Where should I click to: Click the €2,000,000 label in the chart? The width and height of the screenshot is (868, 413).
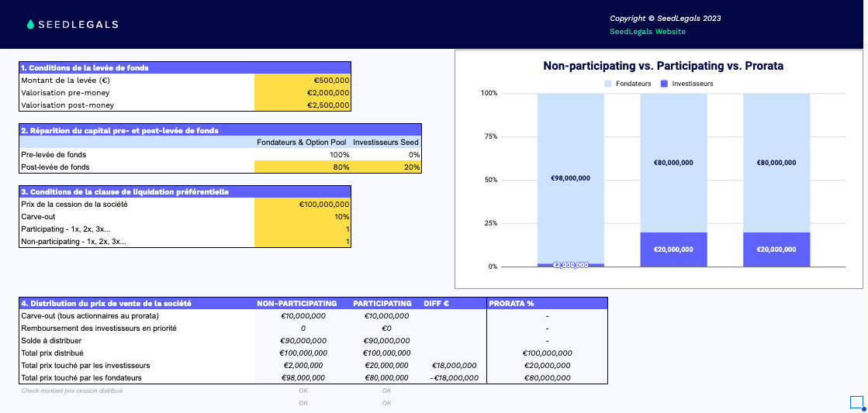570,265
